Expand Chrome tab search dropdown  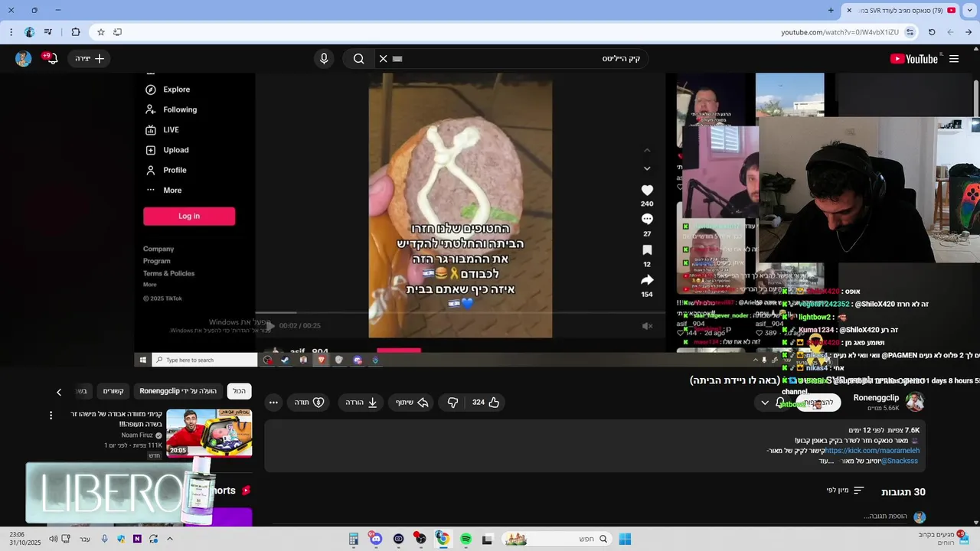970,11
